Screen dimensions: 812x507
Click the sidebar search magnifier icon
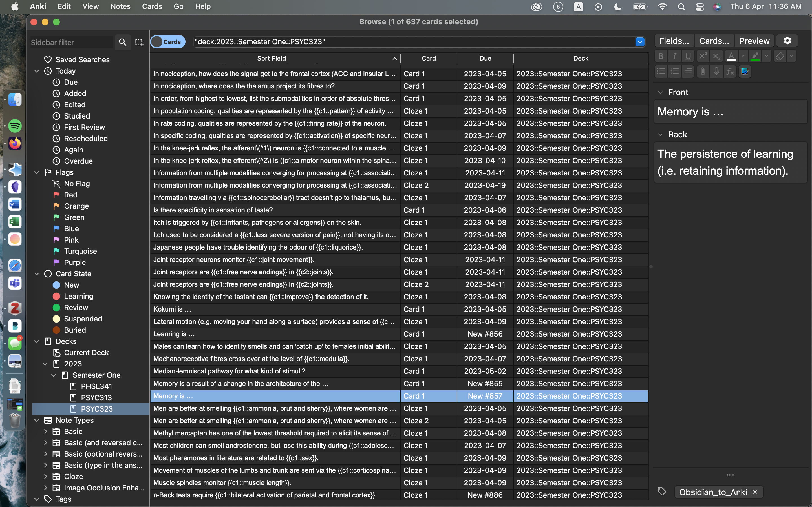coord(123,42)
